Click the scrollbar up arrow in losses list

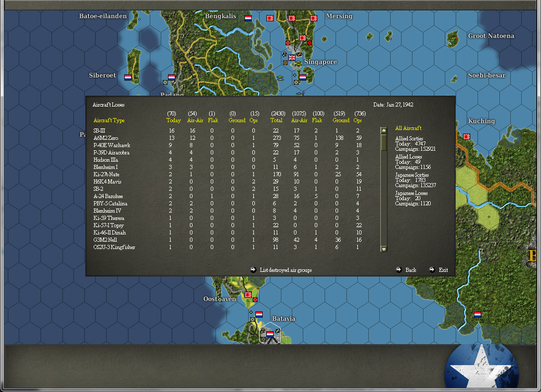[383, 130]
